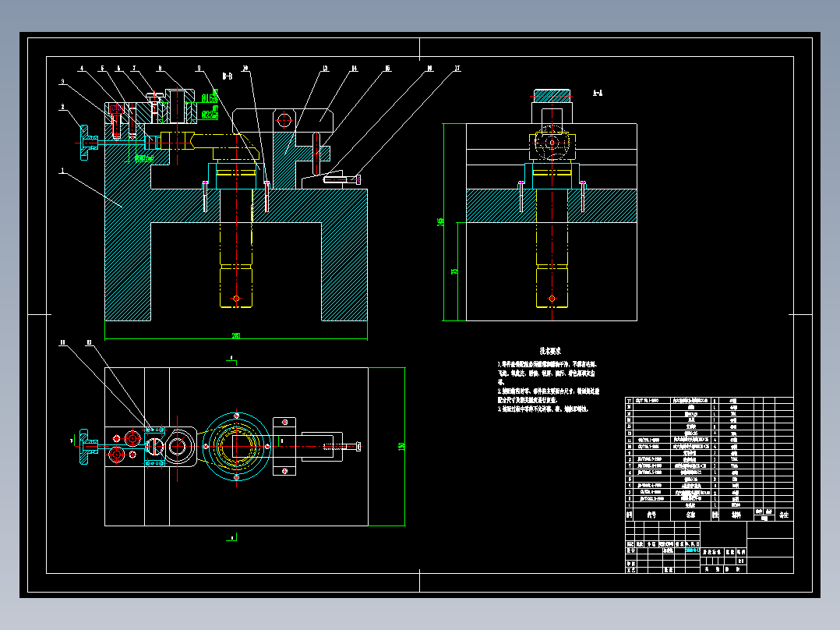The width and height of the screenshot is (840, 630).
Task: Select the circular workpiece in plan view
Action: click(236, 446)
